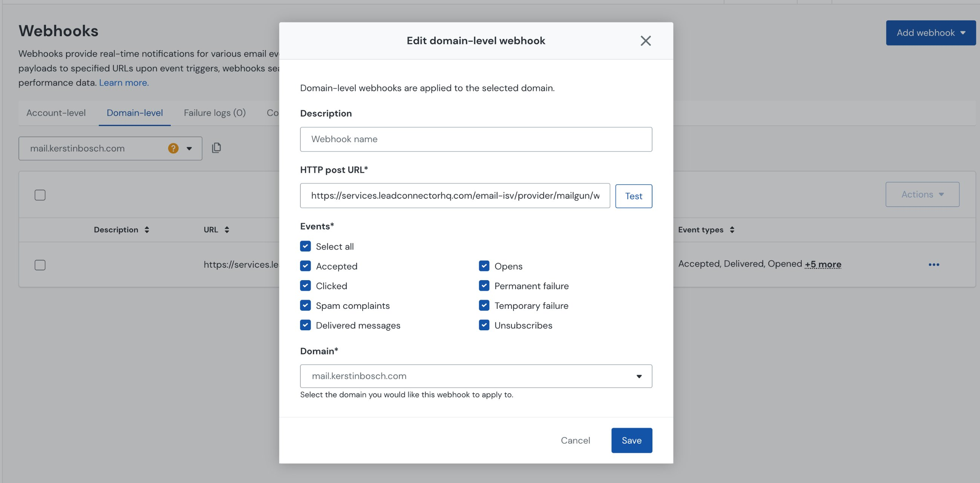Image resolution: width=980 pixels, height=483 pixels.
Task: Click the https://services.le URL cell in the table
Action: tap(241, 265)
